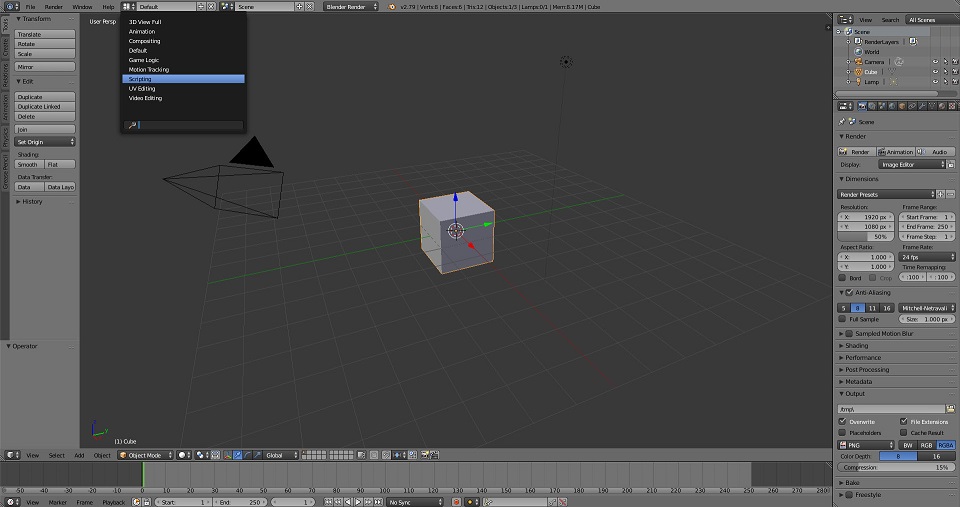Screen dimensions: 960x507
Task: Open the File menu
Action: [30, 7]
